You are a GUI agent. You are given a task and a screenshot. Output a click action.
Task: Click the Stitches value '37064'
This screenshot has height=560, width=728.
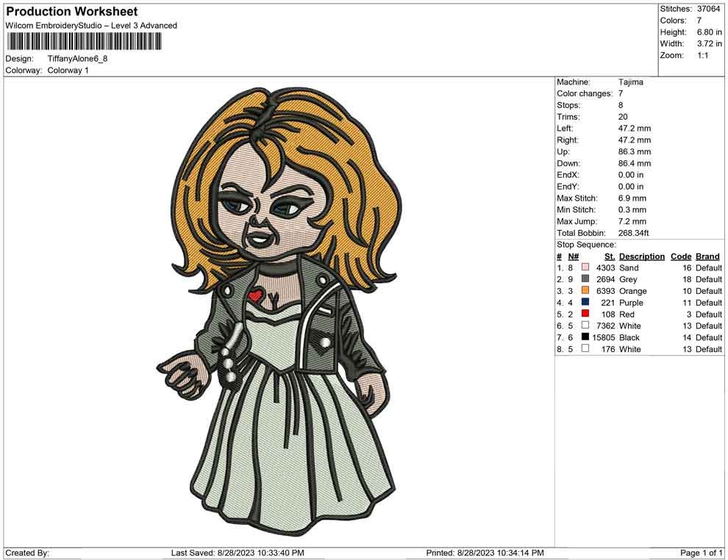tap(708, 9)
